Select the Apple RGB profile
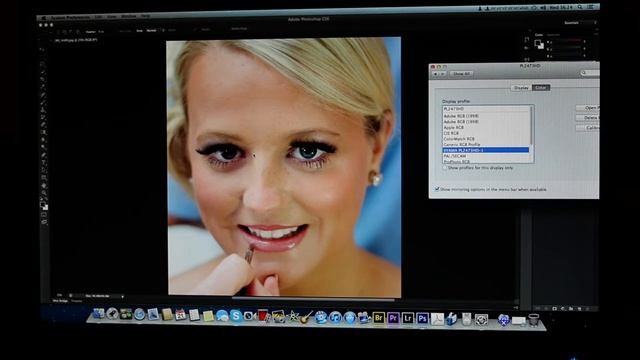640x360 pixels. click(x=486, y=127)
